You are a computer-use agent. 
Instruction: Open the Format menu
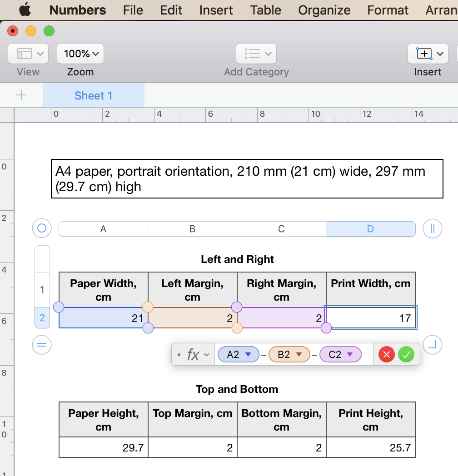(388, 10)
